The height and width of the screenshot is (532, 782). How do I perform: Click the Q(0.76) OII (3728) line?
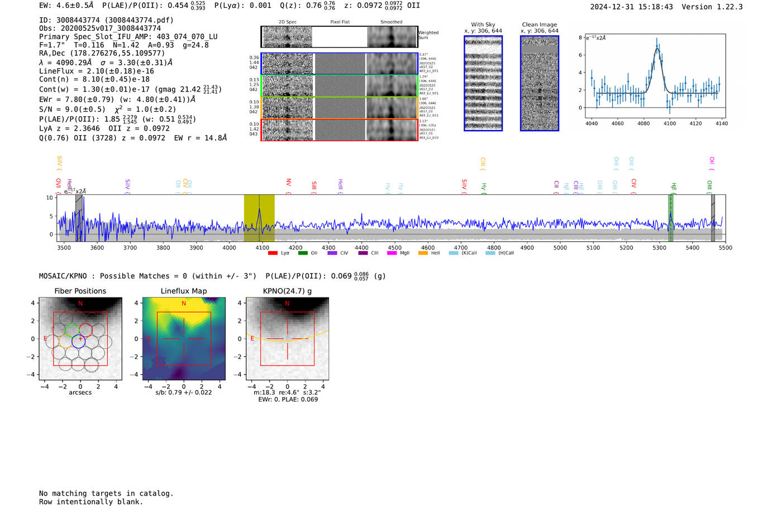(133, 138)
